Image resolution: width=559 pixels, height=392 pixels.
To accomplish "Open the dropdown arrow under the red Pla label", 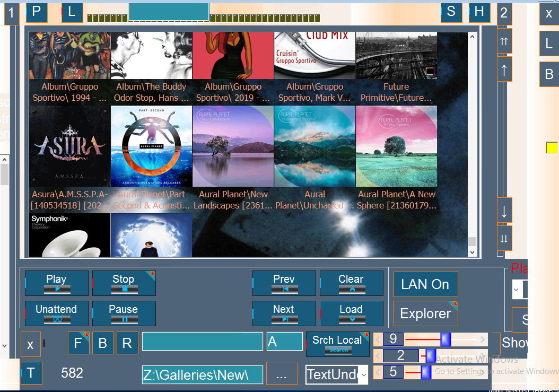I will tap(516, 289).
